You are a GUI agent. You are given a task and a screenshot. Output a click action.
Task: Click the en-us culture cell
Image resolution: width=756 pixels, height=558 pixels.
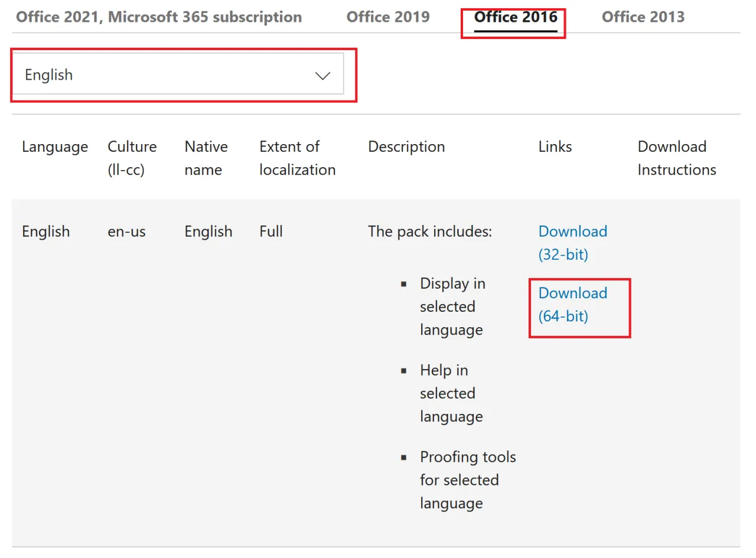tap(126, 231)
